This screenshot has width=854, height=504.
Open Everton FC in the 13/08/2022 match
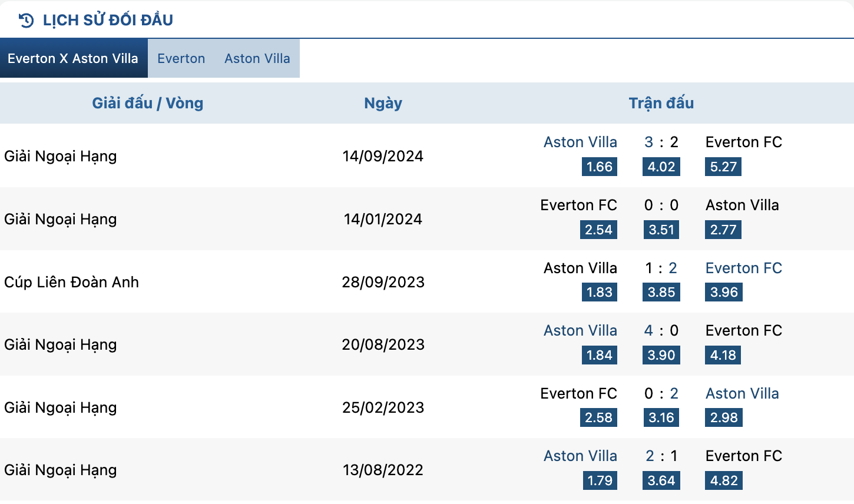click(x=744, y=456)
